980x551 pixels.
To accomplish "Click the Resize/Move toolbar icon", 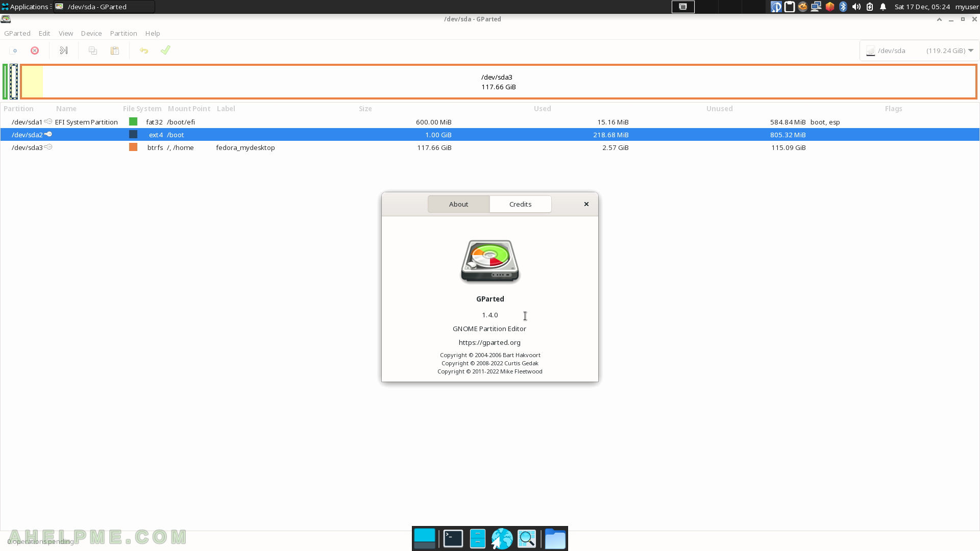I will (x=64, y=51).
